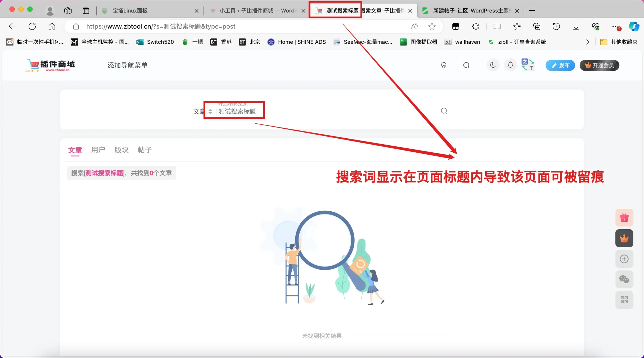Toggle the vertical tabs panel
The height and width of the screenshot is (358, 644).
click(86, 11)
